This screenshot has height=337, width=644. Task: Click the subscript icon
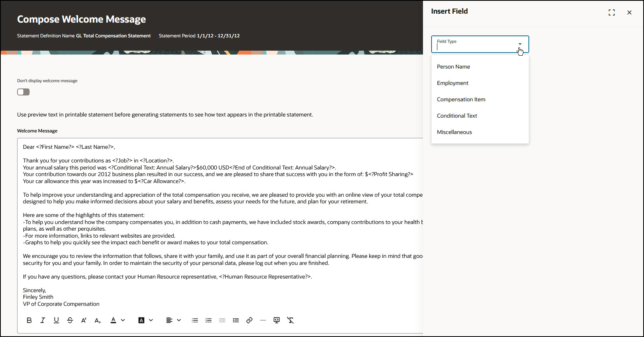(x=97, y=320)
